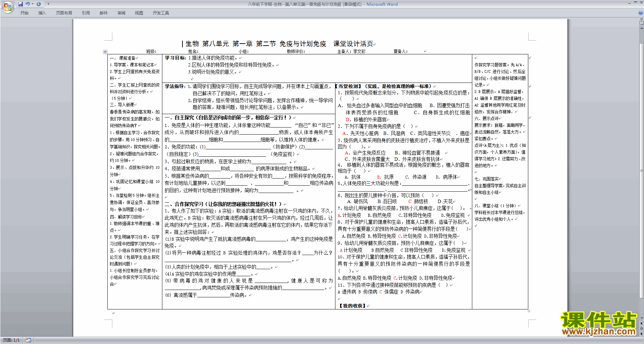Image resolution: width=644 pixels, height=344 pixels.
Task: Switch to the 页面布局 tab
Action: 64,13
